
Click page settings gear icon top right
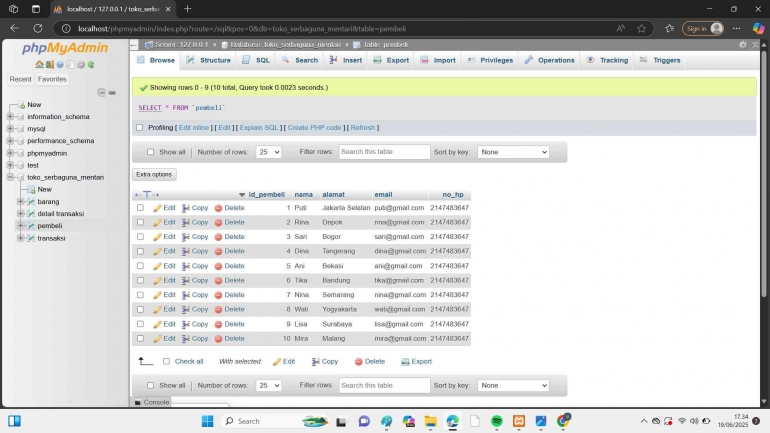[x=742, y=45]
